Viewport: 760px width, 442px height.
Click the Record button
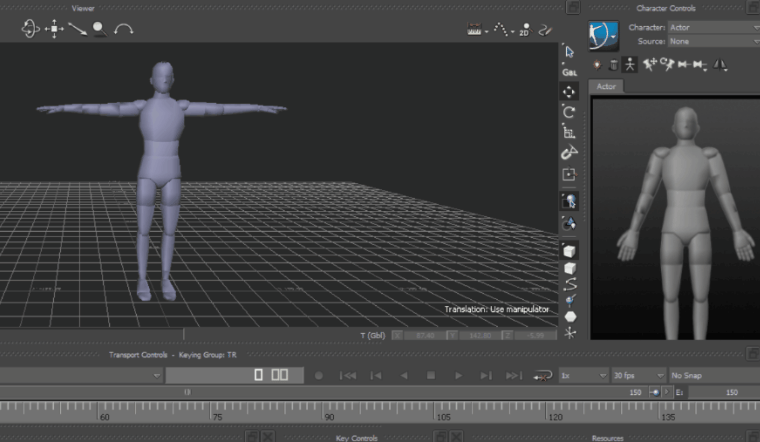(318, 376)
